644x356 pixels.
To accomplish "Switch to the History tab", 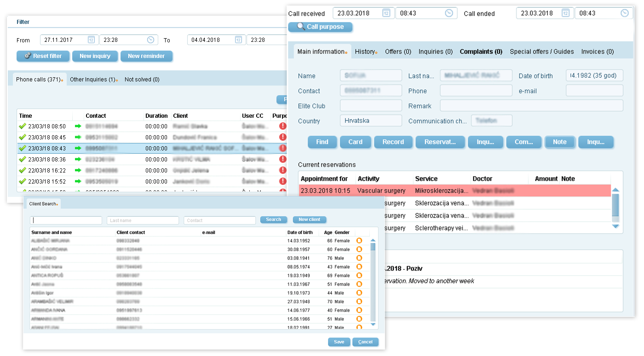I will (365, 52).
